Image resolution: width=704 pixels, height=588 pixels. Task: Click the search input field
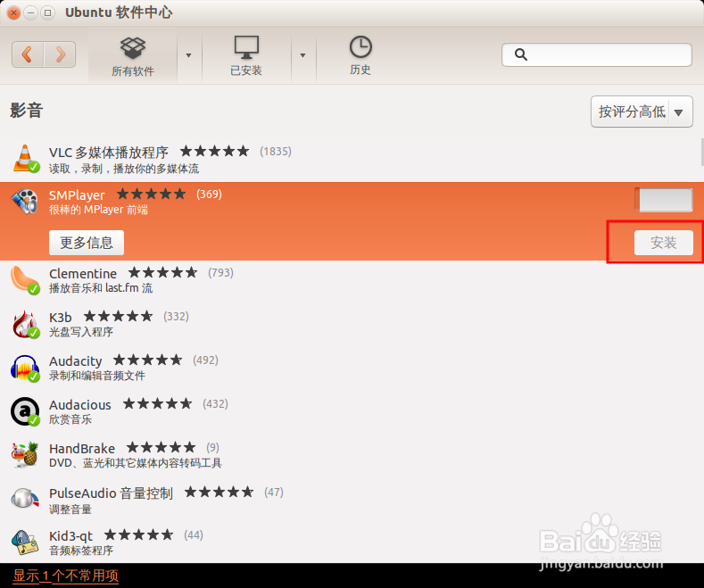click(596, 54)
